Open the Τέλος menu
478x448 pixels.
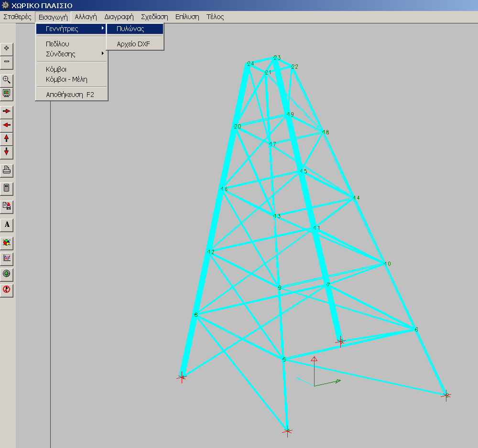[215, 17]
